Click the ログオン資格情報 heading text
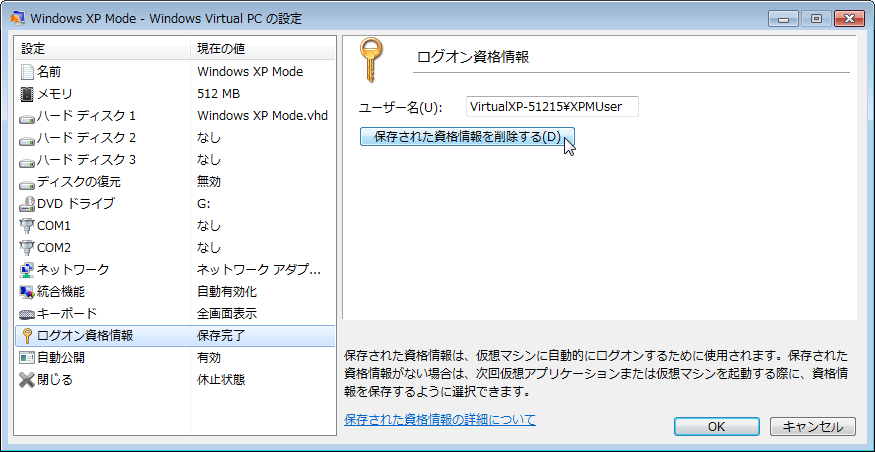The width and height of the screenshot is (875, 452). 473,57
